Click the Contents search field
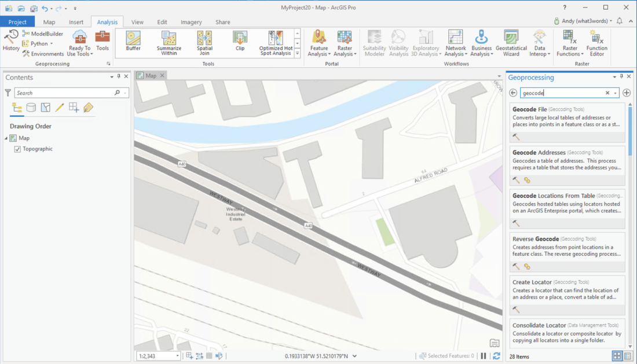Viewport: 637px width, 364px height. click(71, 93)
